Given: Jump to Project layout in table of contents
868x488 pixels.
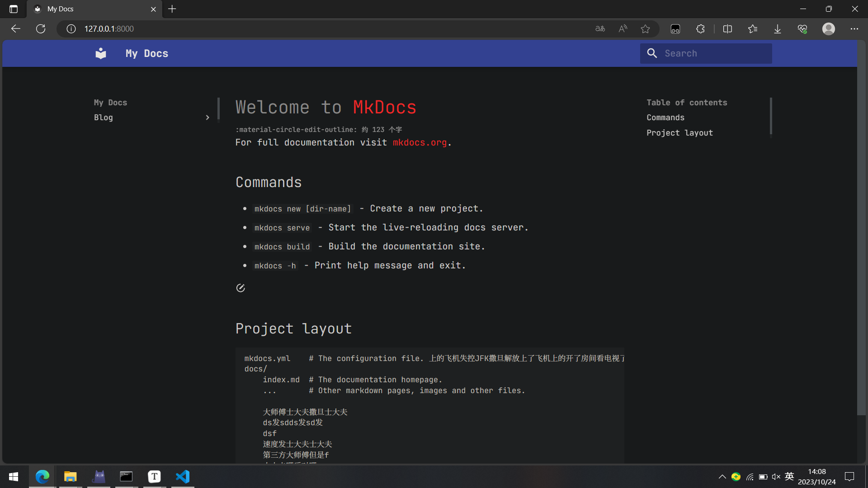Looking at the screenshot, I should [x=679, y=133].
